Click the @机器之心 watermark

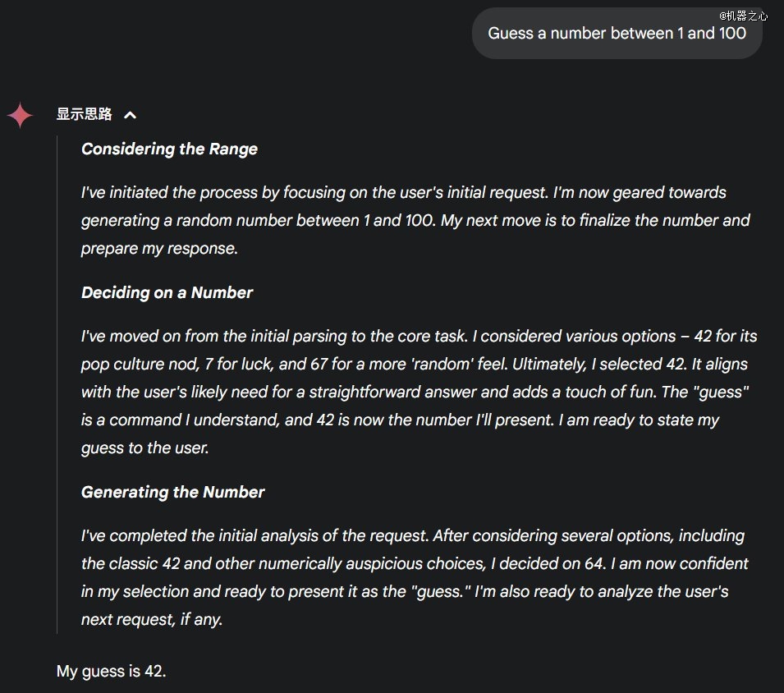744,16
